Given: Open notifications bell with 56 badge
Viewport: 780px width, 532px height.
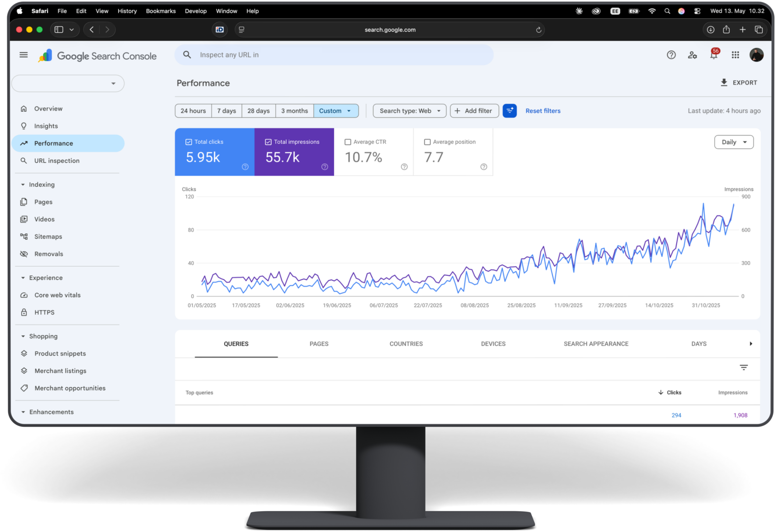Looking at the screenshot, I should 714,54.
